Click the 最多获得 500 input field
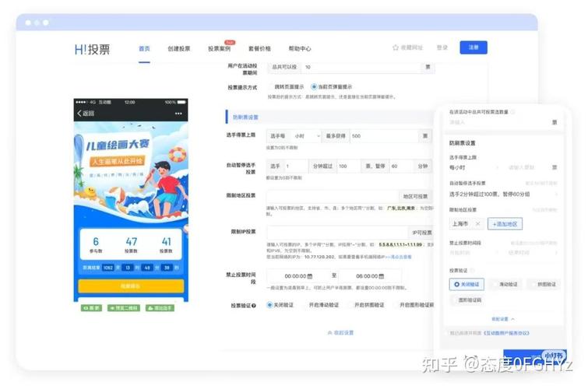 coord(384,136)
